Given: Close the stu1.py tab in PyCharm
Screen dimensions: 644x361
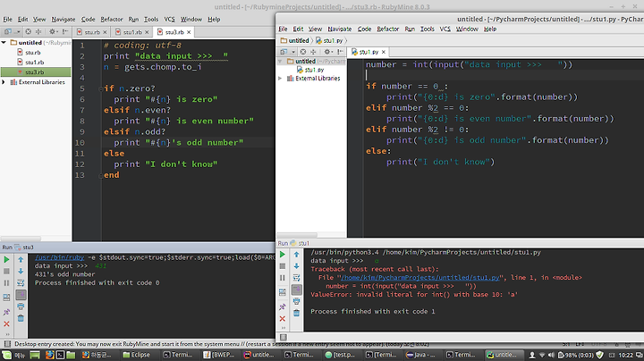Looking at the screenshot, I should 384,52.
